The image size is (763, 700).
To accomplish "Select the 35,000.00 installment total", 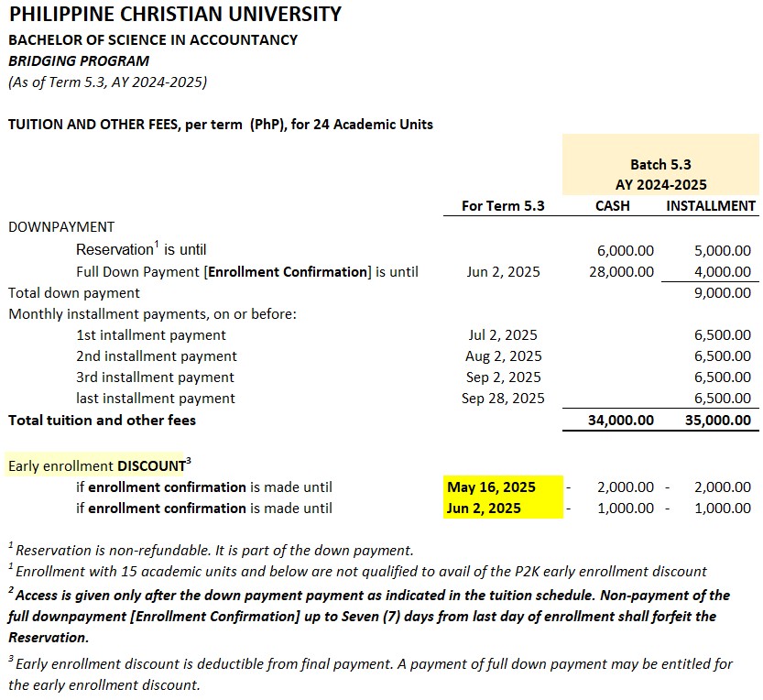I will (718, 421).
